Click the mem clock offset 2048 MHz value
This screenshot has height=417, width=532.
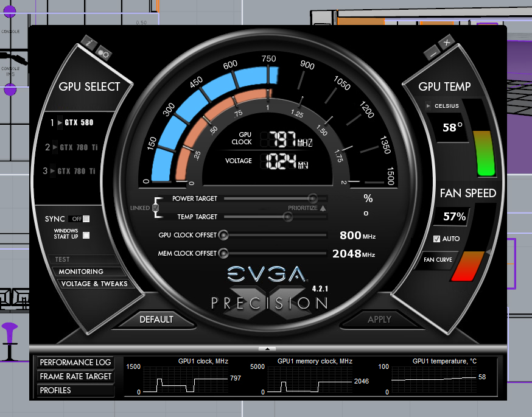[354, 253]
